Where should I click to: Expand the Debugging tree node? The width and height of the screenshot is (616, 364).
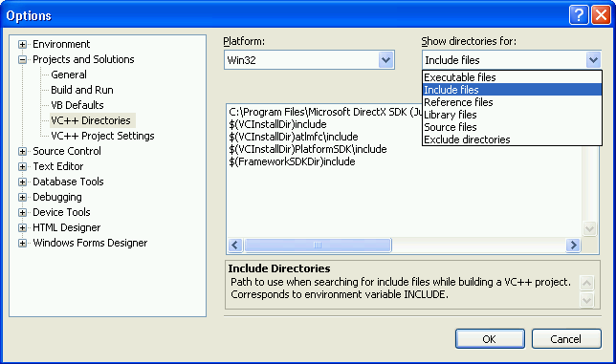(x=22, y=198)
